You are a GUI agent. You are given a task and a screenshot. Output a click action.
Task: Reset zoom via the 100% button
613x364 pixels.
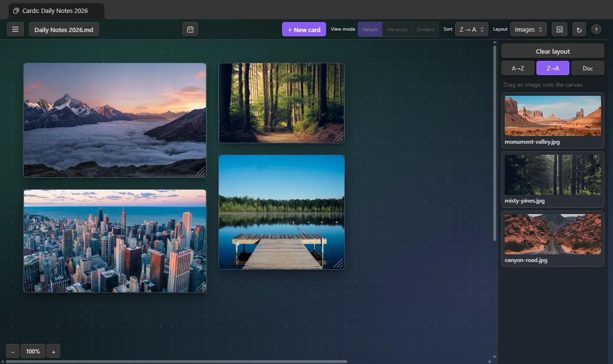point(33,352)
